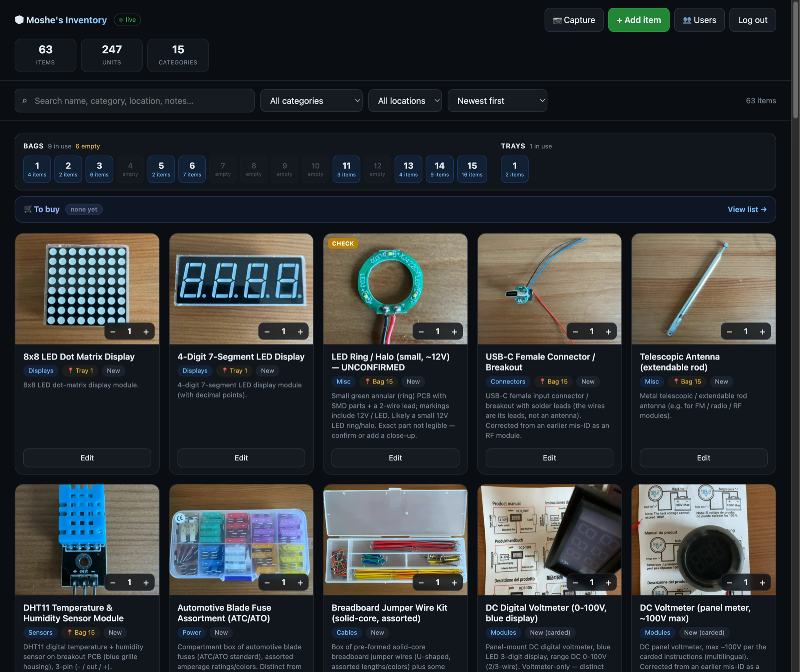Select Bag 1 with 4 items
This screenshot has height=672, width=800.
coord(37,169)
